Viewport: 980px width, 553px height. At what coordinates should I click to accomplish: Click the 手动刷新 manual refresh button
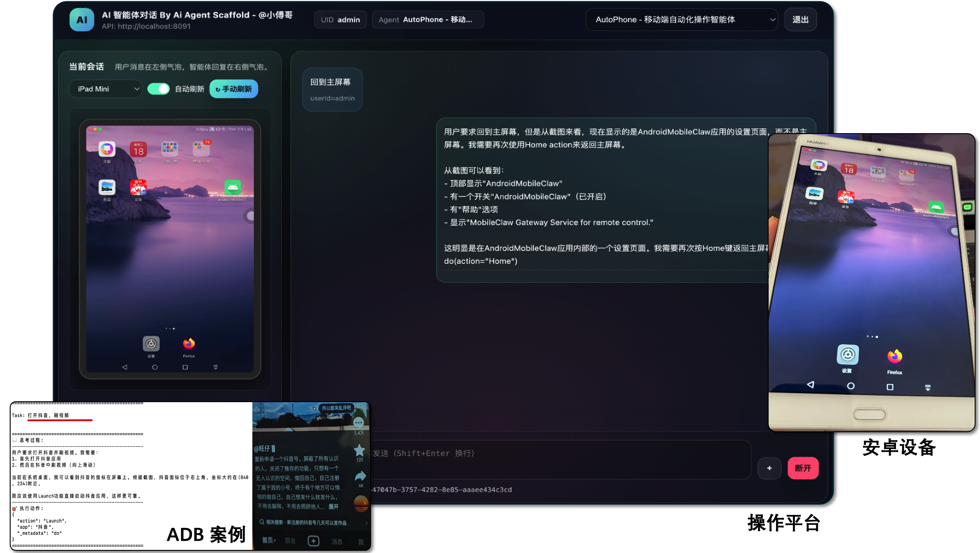tap(234, 89)
